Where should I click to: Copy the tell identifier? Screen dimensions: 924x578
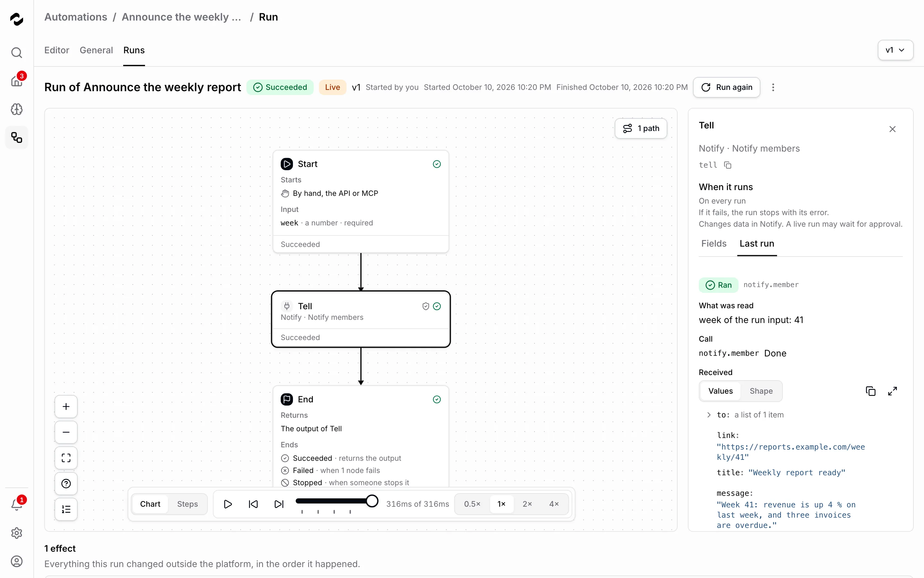tap(728, 165)
